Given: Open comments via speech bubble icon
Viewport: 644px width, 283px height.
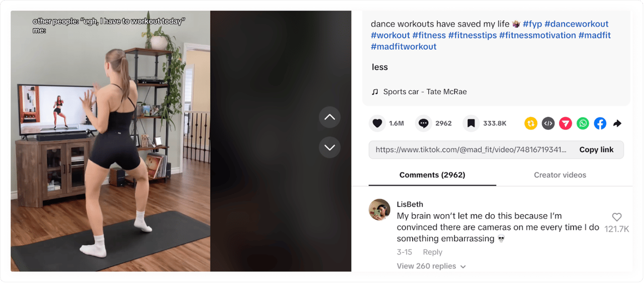Looking at the screenshot, I should point(424,123).
